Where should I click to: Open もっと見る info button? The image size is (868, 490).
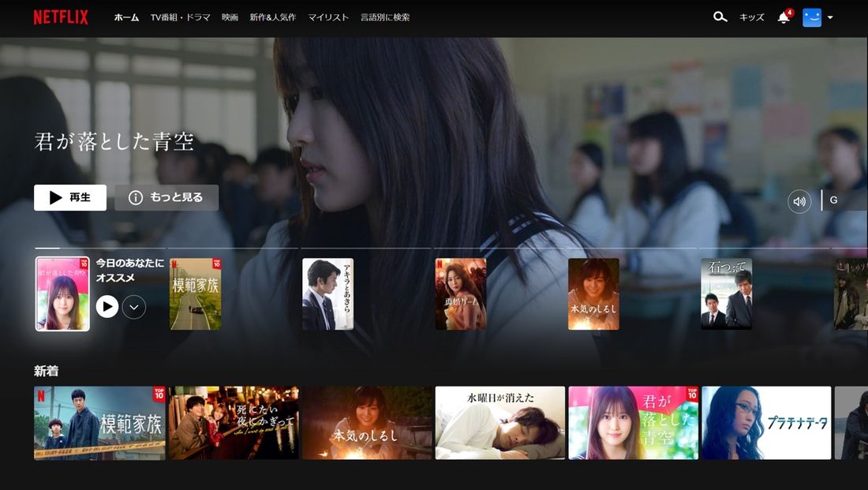click(x=166, y=198)
